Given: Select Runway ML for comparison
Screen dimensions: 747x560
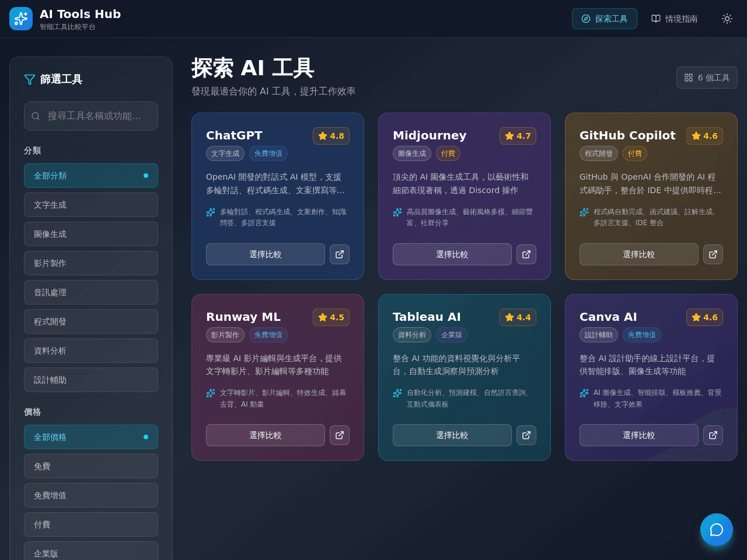Looking at the screenshot, I should [266, 435].
